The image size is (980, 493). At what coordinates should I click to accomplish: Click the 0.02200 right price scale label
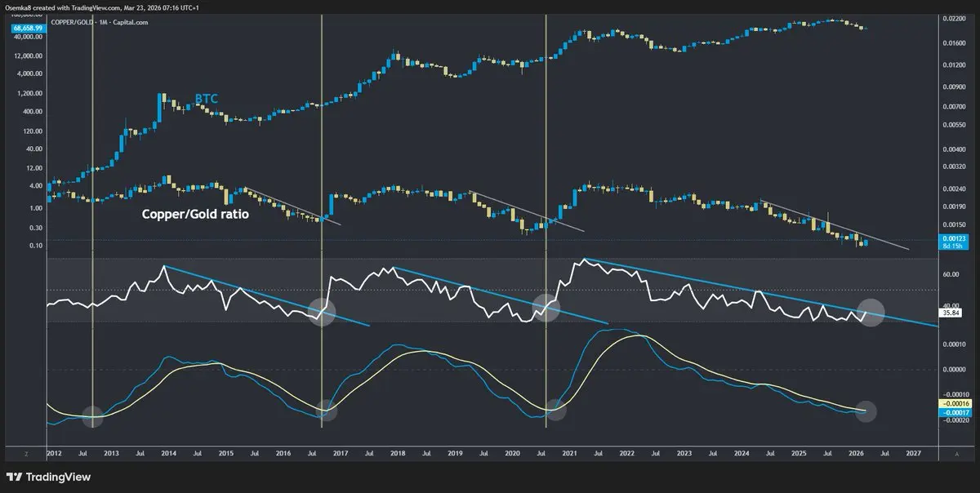click(x=953, y=17)
